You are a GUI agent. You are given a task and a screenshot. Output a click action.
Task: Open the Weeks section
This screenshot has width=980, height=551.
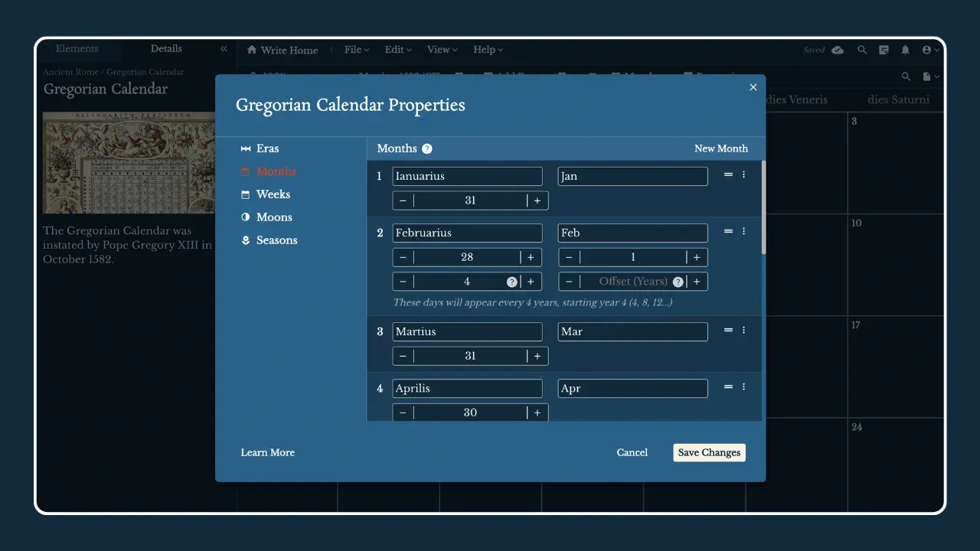(x=265, y=194)
